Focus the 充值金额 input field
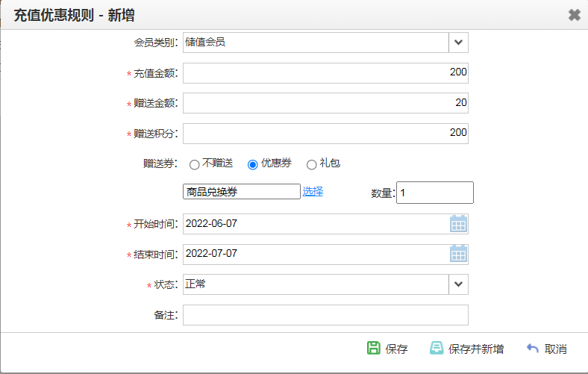 click(325, 72)
